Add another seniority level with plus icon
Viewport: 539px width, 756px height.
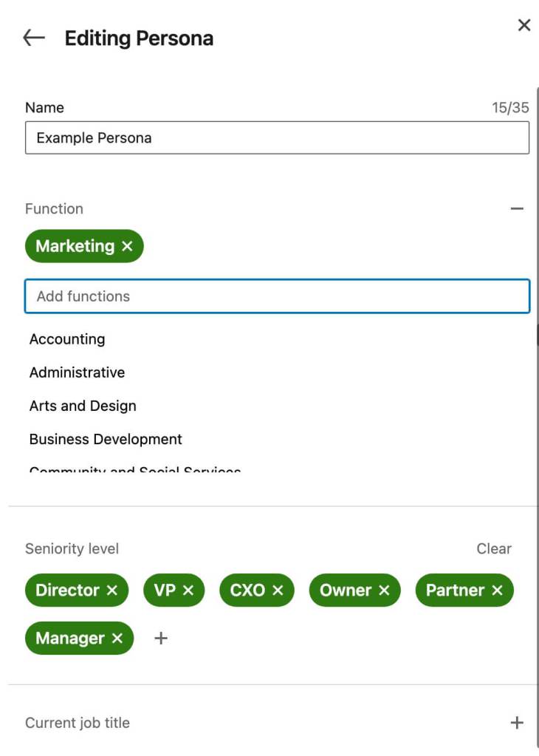tap(161, 638)
